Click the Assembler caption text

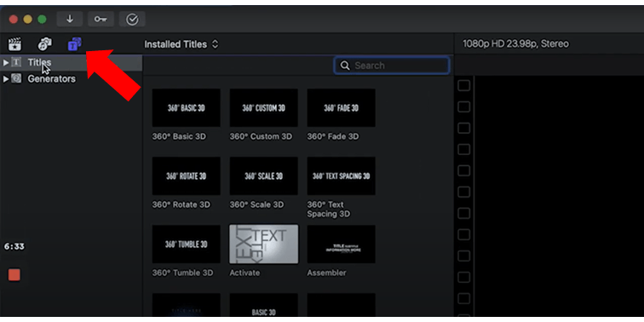(x=326, y=273)
